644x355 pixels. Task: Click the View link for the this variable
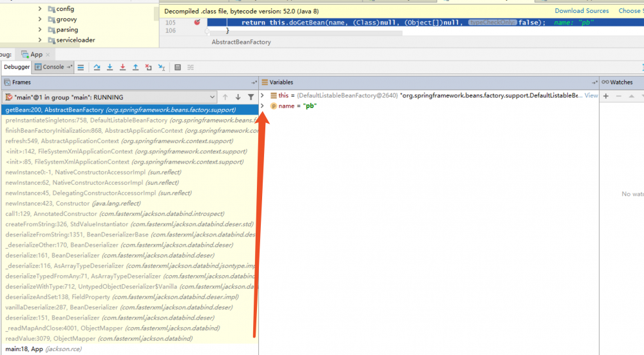click(x=591, y=95)
